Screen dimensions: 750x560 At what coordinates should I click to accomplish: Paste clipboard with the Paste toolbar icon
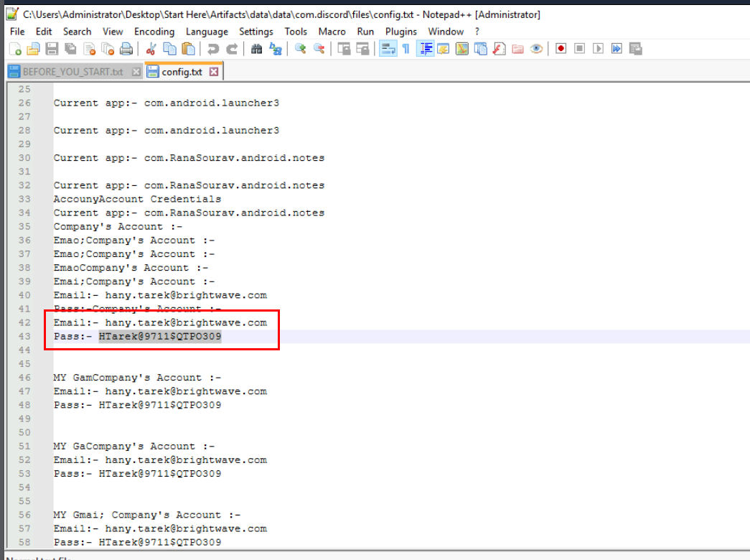[189, 49]
